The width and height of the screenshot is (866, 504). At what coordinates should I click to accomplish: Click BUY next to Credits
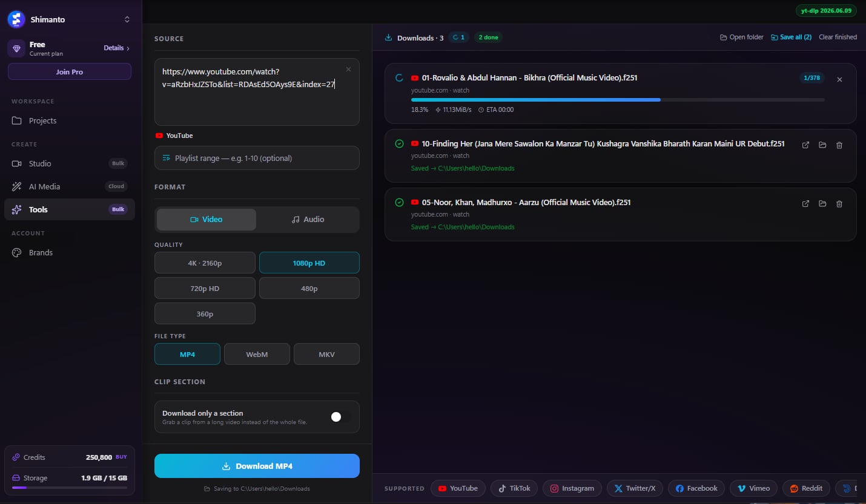point(121,457)
